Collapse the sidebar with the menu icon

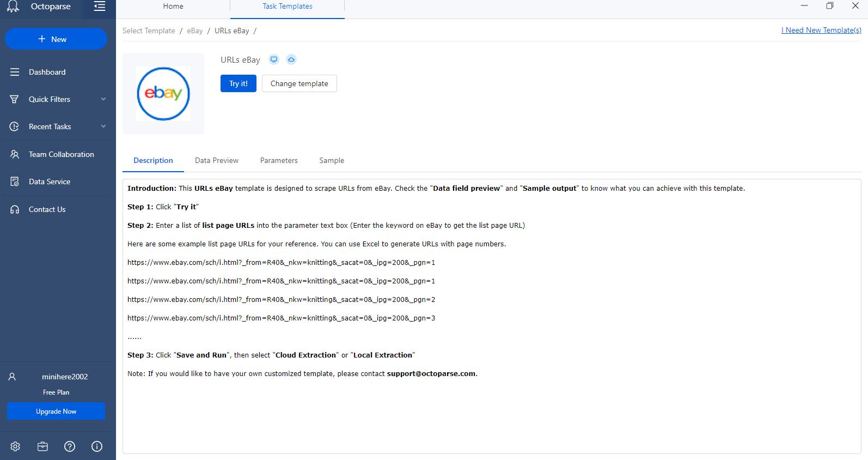100,7
